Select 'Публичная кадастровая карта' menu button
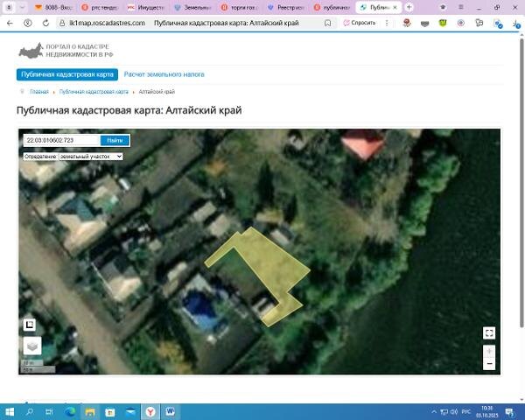Image resolution: width=525 pixels, height=420 pixels. (x=67, y=74)
